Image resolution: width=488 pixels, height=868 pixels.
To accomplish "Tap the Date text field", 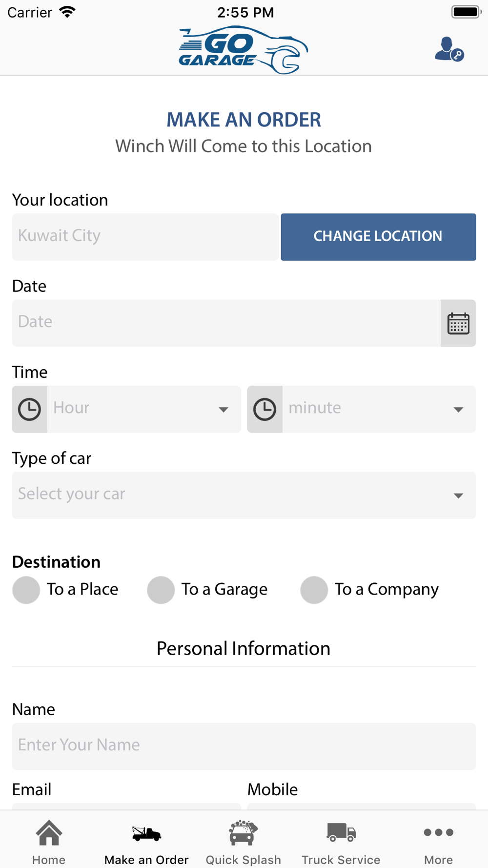I will pos(226,323).
